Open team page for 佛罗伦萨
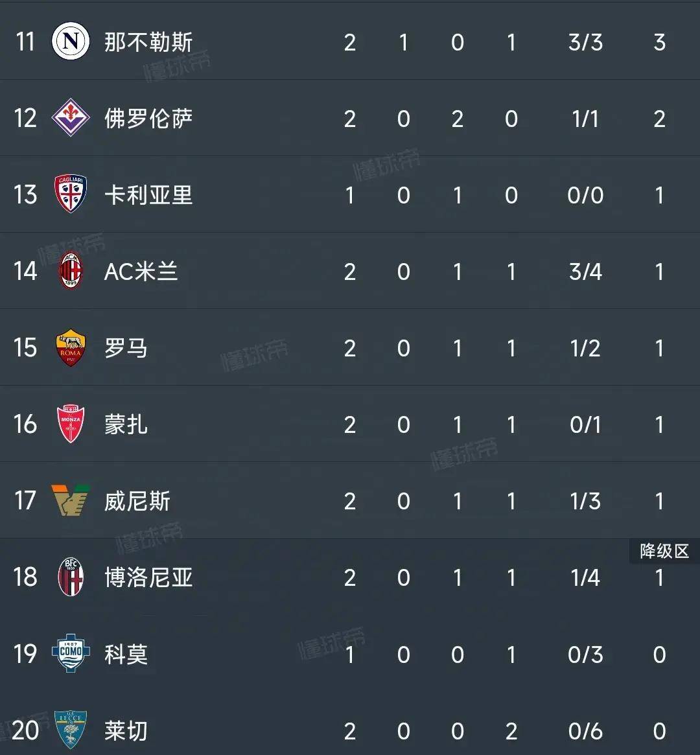This screenshot has height=755, width=700. pyautogui.click(x=148, y=119)
